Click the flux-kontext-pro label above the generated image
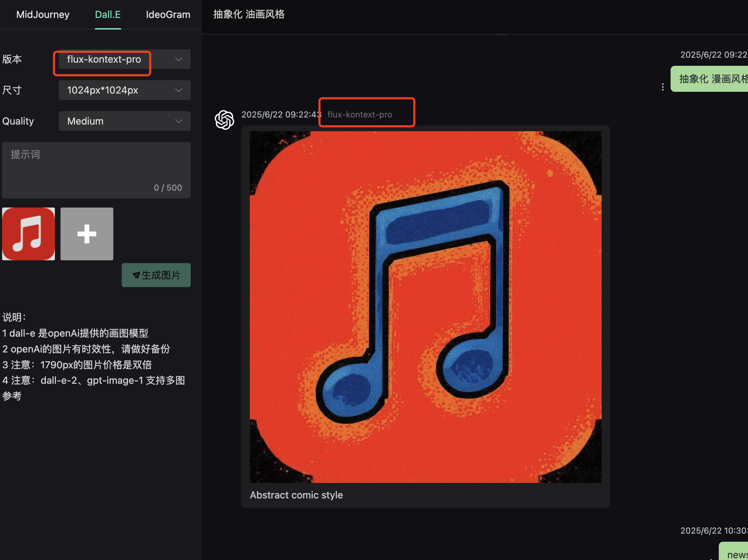Viewport: 748px width, 560px height. click(x=360, y=115)
